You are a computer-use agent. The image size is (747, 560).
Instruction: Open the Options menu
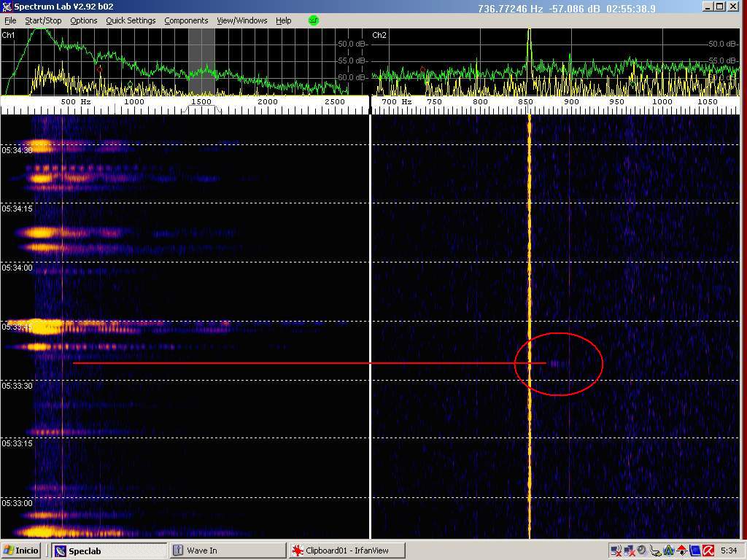coord(83,20)
